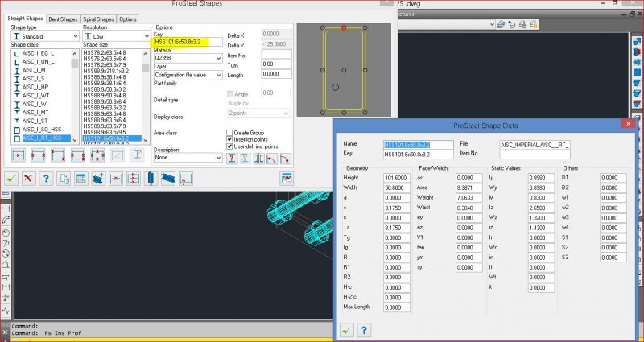Select diagonal corner points insertion icon
This screenshot has width=644, height=342.
click(x=58, y=155)
